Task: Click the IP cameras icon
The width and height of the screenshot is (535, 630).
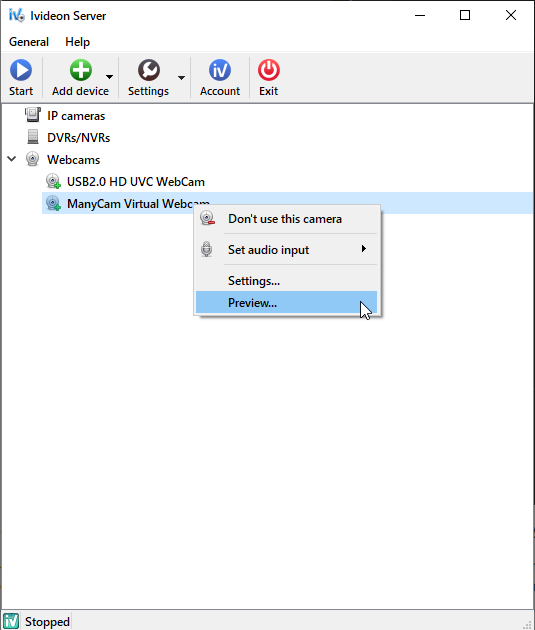Action: point(33,115)
